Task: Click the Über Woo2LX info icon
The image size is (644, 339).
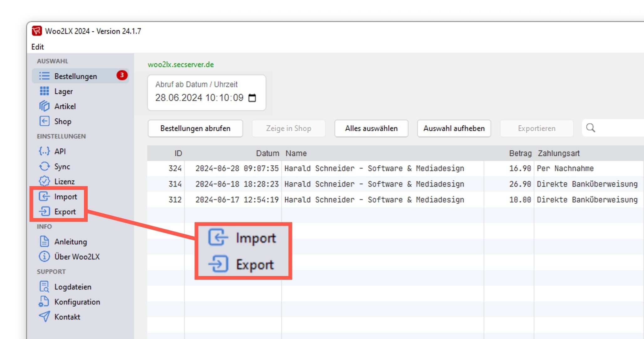Action: coord(44,257)
